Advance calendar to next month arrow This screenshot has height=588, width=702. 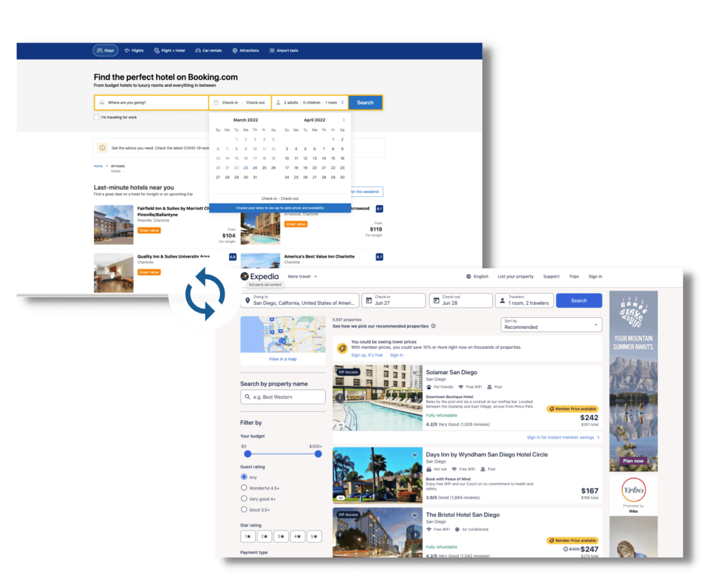coord(343,120)
